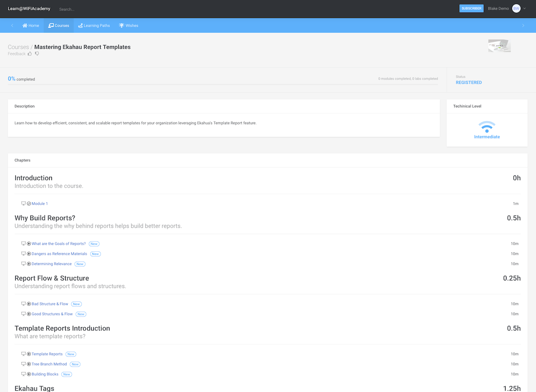Open Determining Relevance module

tap(51, 264)
